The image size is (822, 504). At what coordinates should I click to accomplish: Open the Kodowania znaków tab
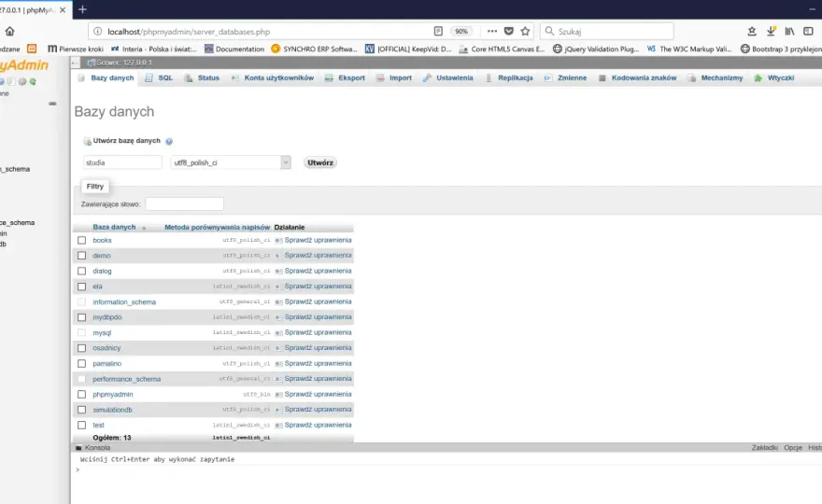[x=638, y=78]
